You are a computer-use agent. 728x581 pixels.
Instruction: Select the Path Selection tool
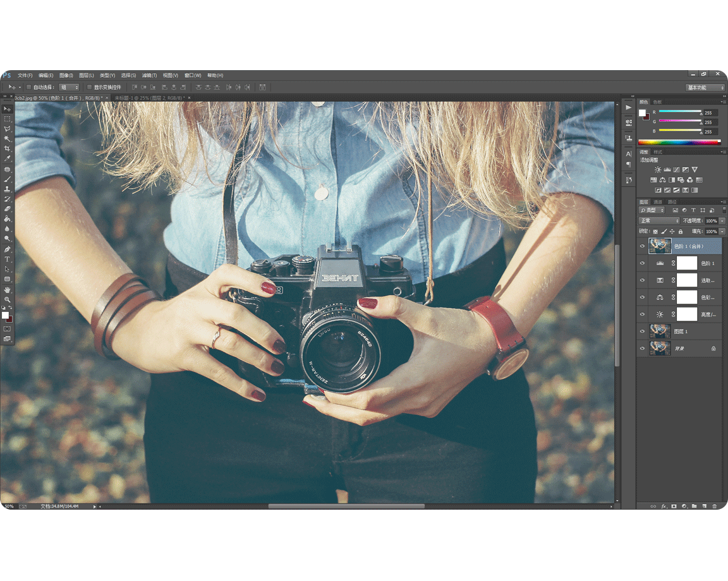coord(7,269)
